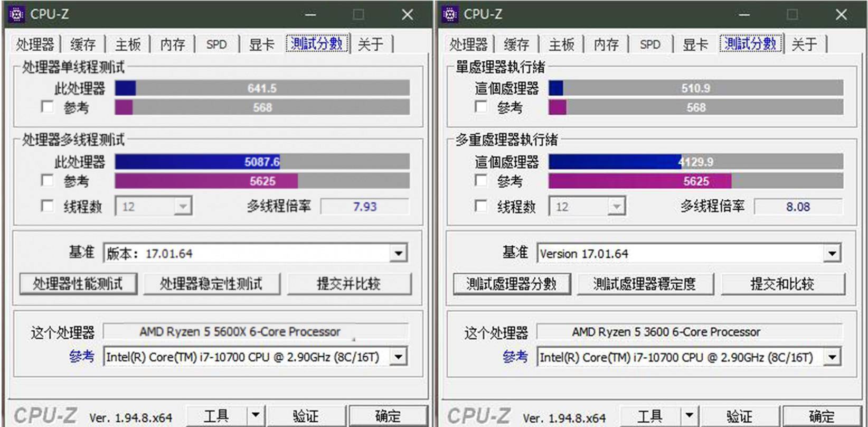Minimize the left CPU-Z window
Image resolution: width=868 pixels, height=427 pixels.
point(310,15)
